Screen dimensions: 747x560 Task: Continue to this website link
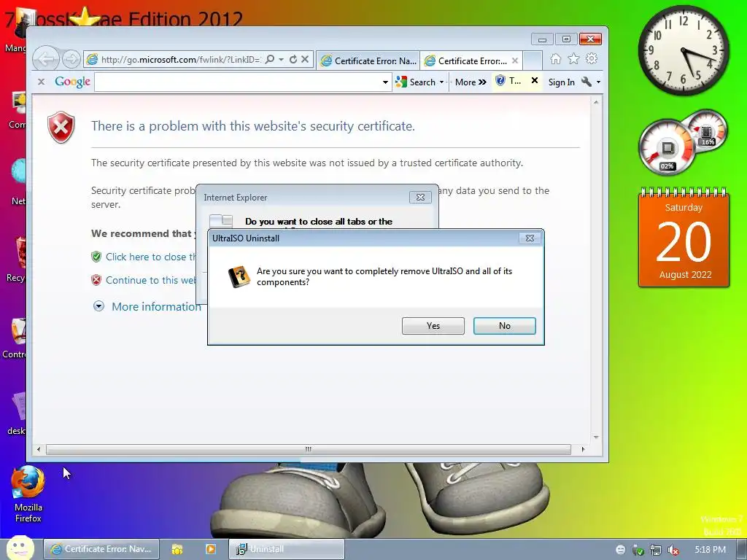coord(150,280)
